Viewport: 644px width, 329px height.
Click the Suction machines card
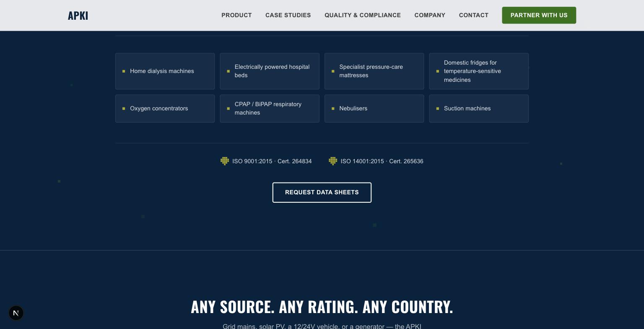click(479, 109)
